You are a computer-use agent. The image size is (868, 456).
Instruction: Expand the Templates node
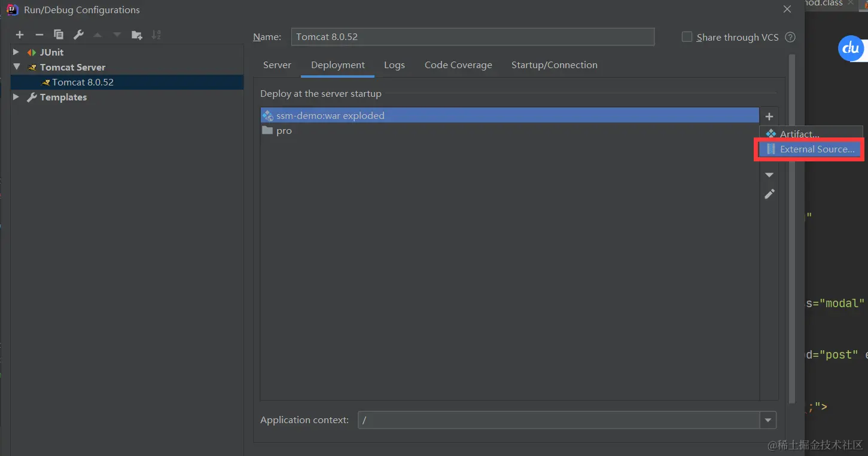[x=16, y=97]
